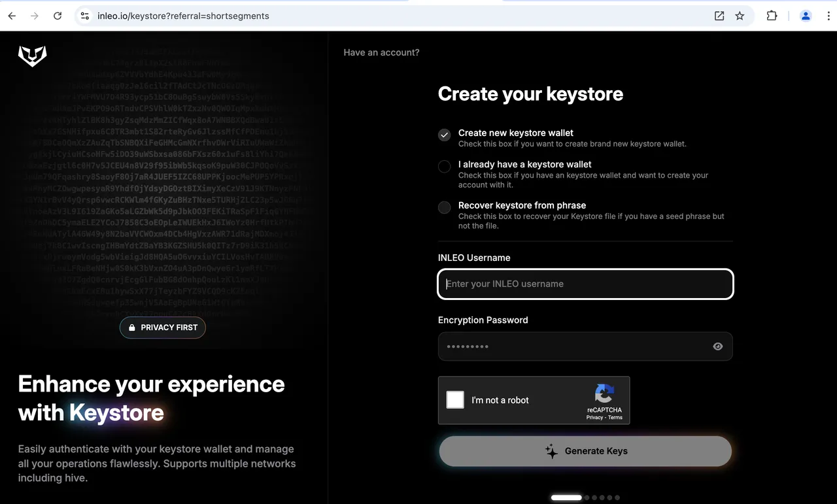Click the Encryption Password label
Screen dimensions: 837x504
[483, 320]
